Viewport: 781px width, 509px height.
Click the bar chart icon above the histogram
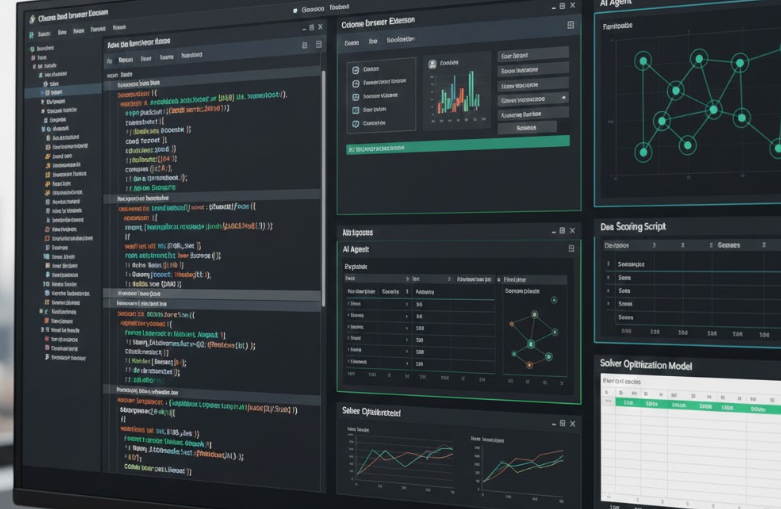(x=432, y=65)
